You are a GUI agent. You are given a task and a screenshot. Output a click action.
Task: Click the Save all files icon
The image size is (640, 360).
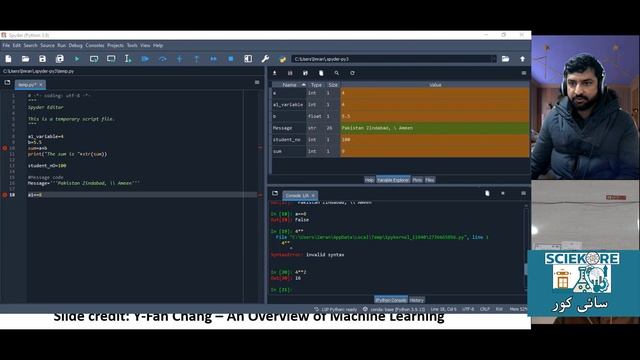point(60,59)
